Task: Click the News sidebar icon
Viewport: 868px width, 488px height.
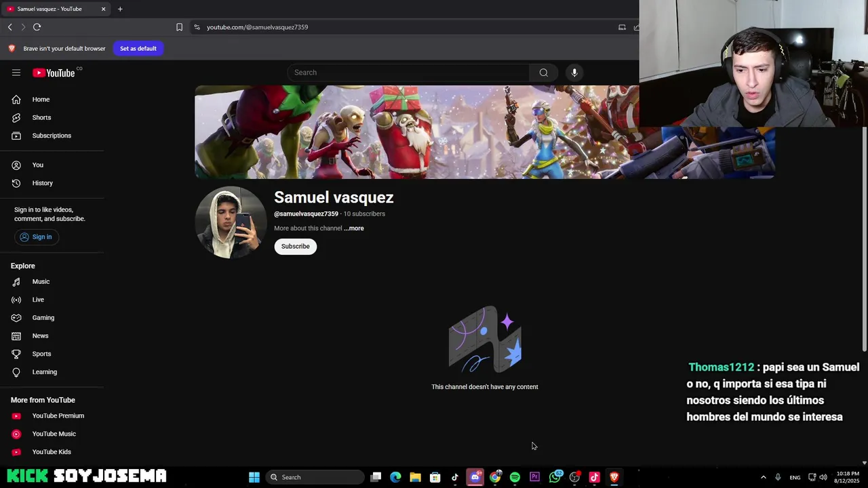Action: coord(16,335)
